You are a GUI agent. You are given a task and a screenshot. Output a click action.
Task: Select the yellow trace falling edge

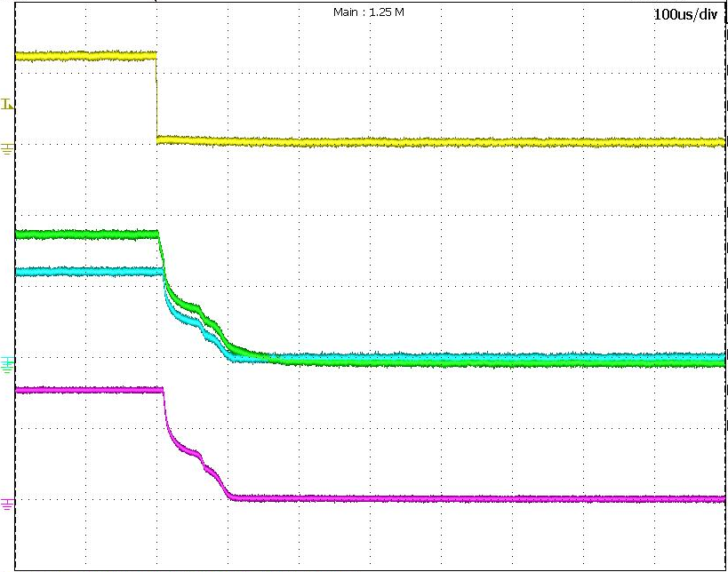[x=156, y=98]
